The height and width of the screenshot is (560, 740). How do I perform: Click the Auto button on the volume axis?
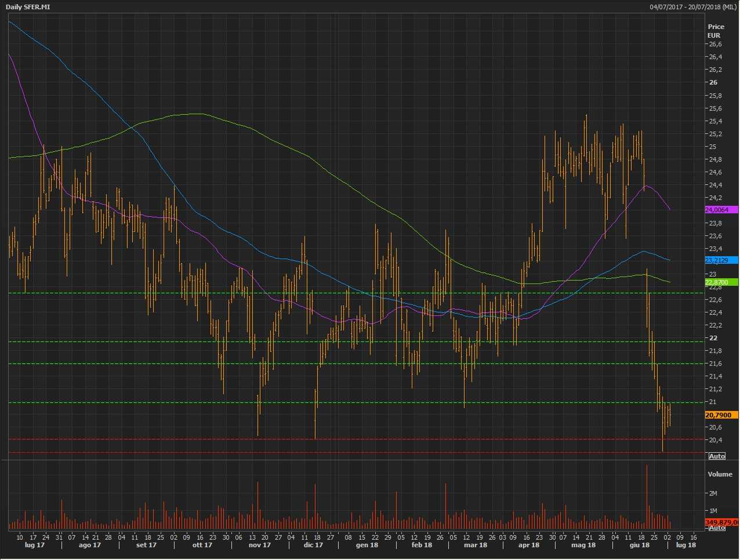pos(717,528)
